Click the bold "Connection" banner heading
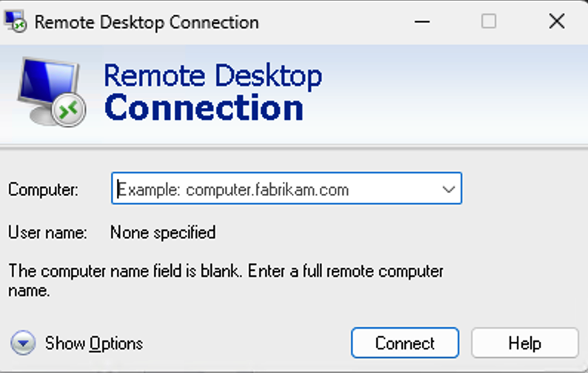The width and height of the screenshot is (588, 373). point(204,108)
